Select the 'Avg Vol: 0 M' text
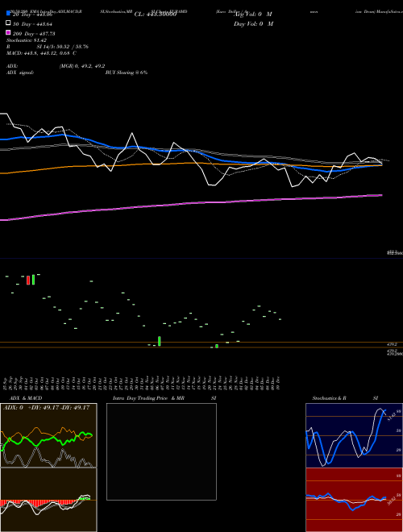The image size is (403, 532). 253,15
